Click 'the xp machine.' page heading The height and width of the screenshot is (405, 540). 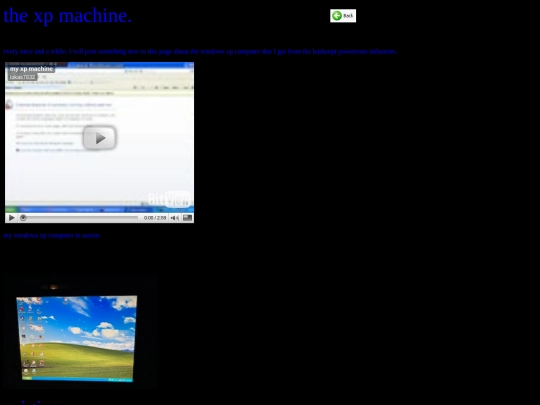point(68,16)
